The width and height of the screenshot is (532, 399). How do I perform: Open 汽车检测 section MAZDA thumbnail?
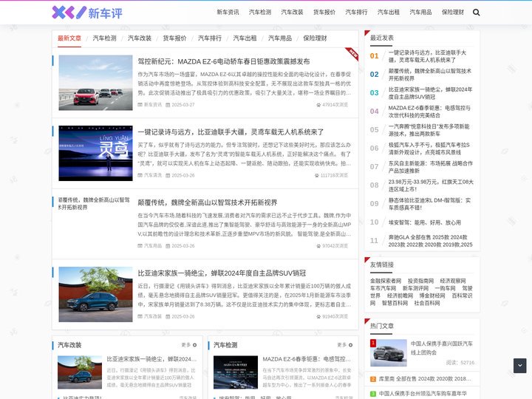pyautogui.click(x=236, y=372)
